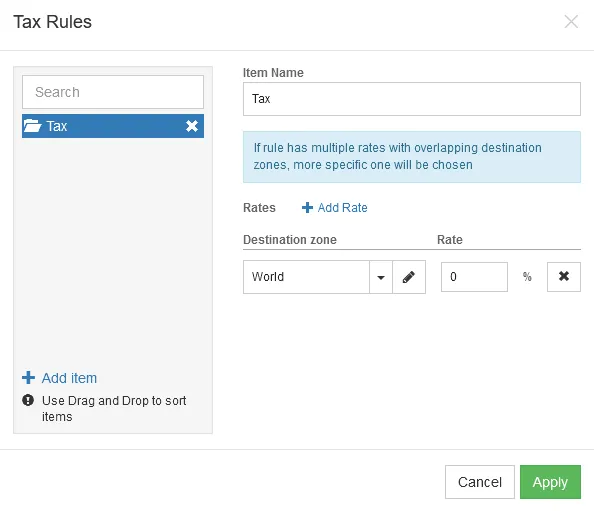This screenshot has height=511, width=594.
Task: Click the drag and drop info icon
Action: (x=28, y=400)
